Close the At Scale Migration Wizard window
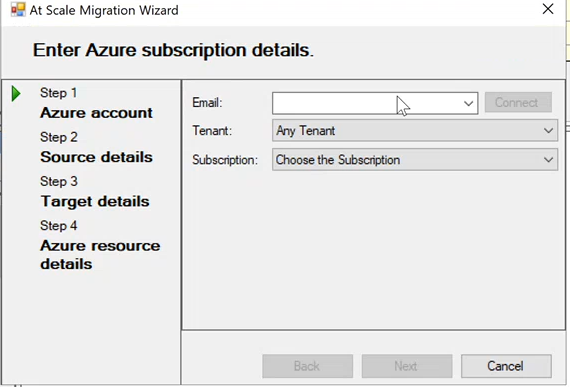Image resolution: width=570 pixels, height=387 pixels. click(548, 9)
